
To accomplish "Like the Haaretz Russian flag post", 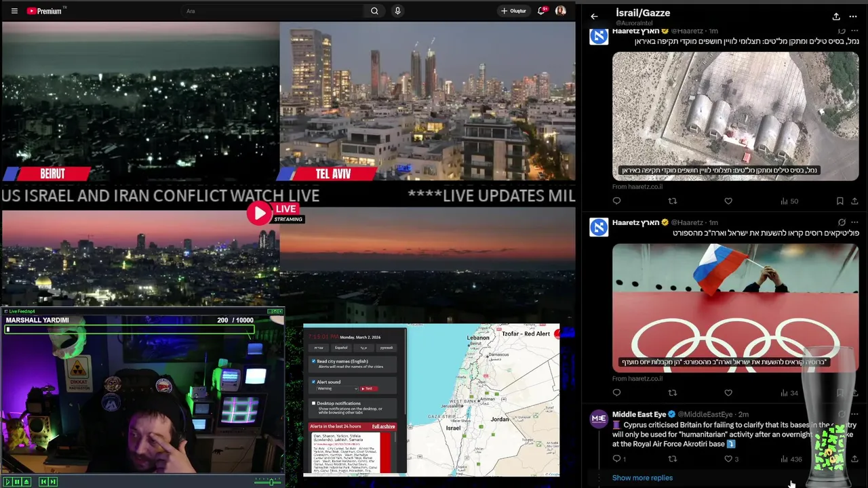I will pyautogui.click(x=728, y=392).
